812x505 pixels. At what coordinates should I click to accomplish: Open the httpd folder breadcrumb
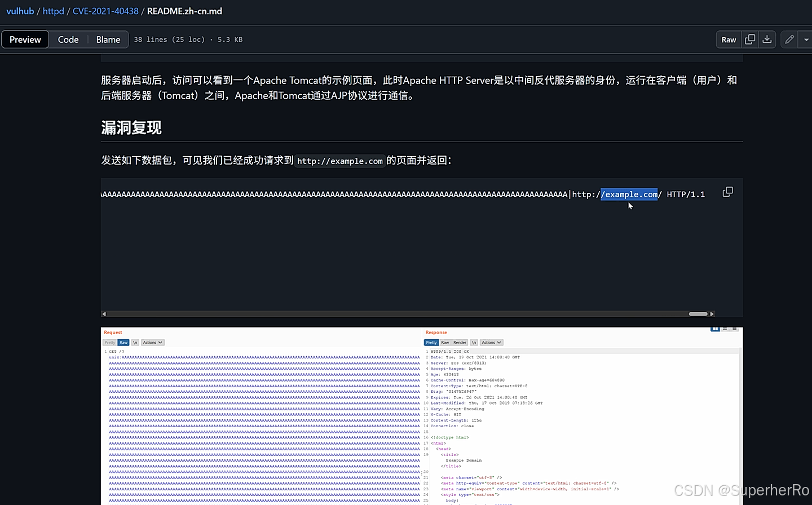[x=54, y=11]
